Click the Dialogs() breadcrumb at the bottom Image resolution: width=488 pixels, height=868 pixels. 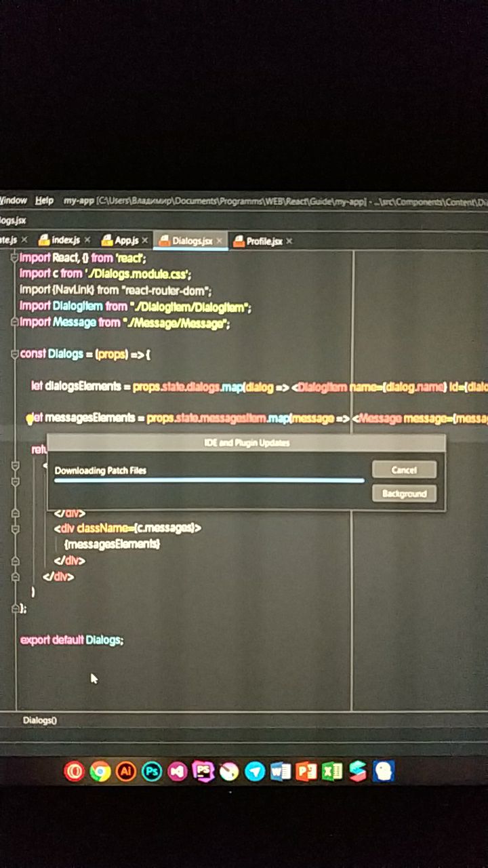[x=40, y=720]
